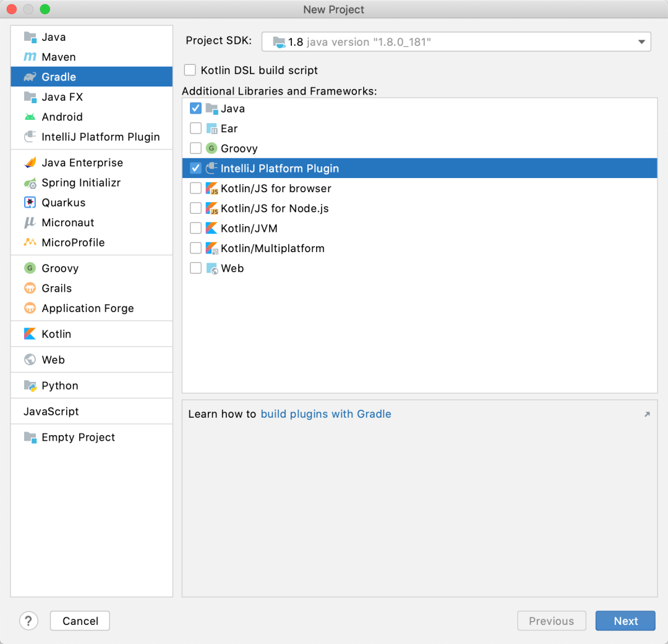Click the 'Kotlin/Multiplatform' label text
This screenshot has width=668, height=644.
(273, 248)
